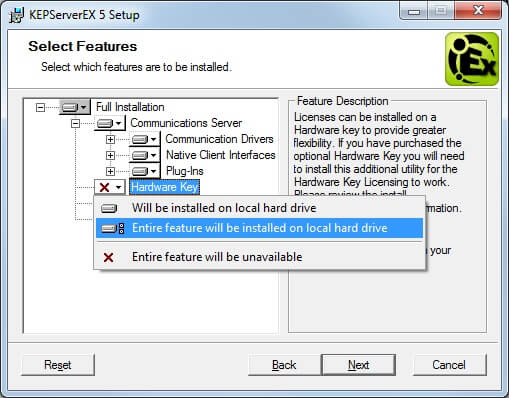Click the Hardware Key red X dropdown

[x=110, y=187]
